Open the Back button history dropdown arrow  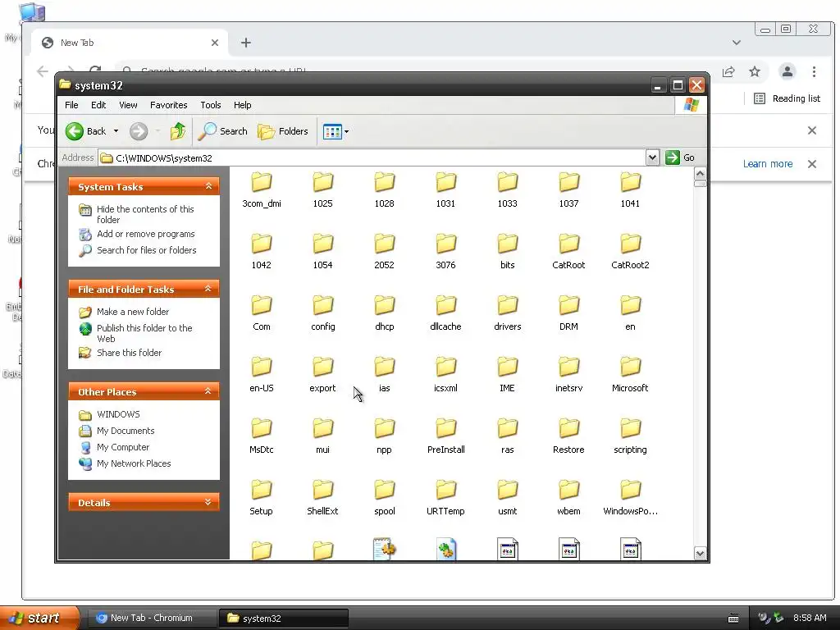click(x=116, y=131)
